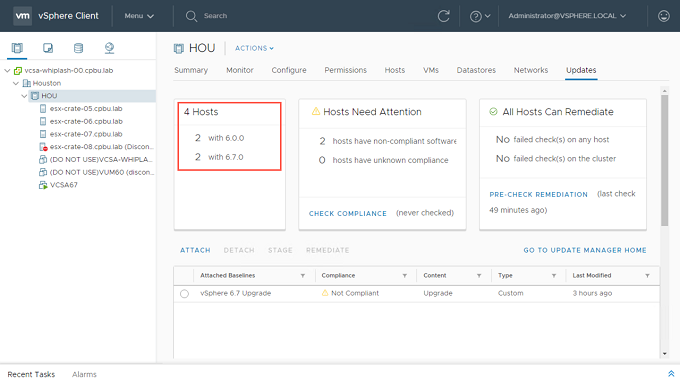
Task: Click host icon beside esx-crate-06.cpbu.lab
Action: coord(43,121)
